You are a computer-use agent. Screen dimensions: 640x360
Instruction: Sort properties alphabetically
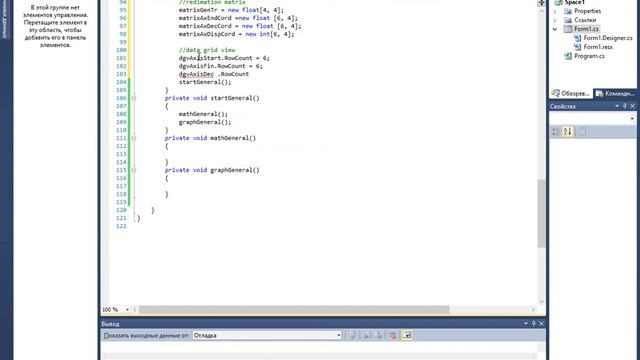568,131
